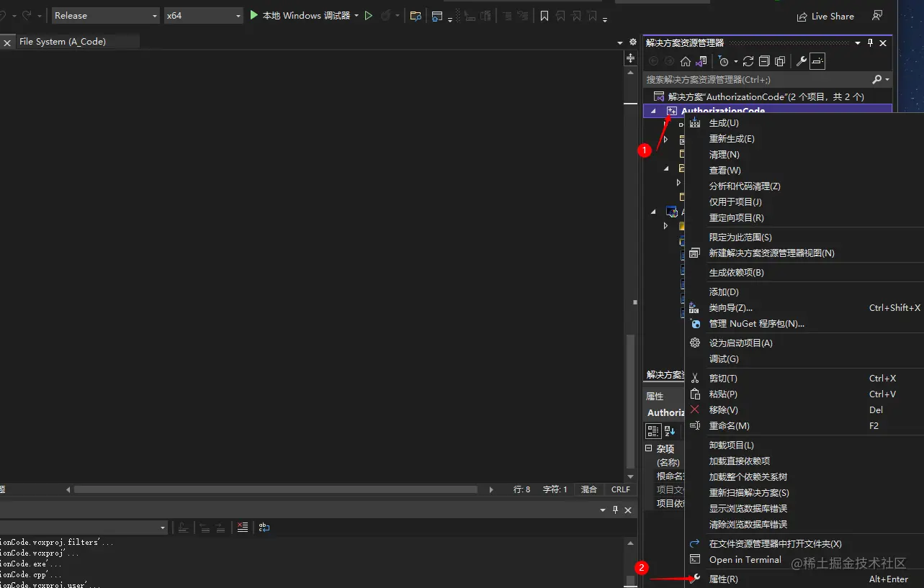The height and width of the screenshot is (588, 924).
Task: Click the CRLF indicator in the status bar
Action: [620, 489]
